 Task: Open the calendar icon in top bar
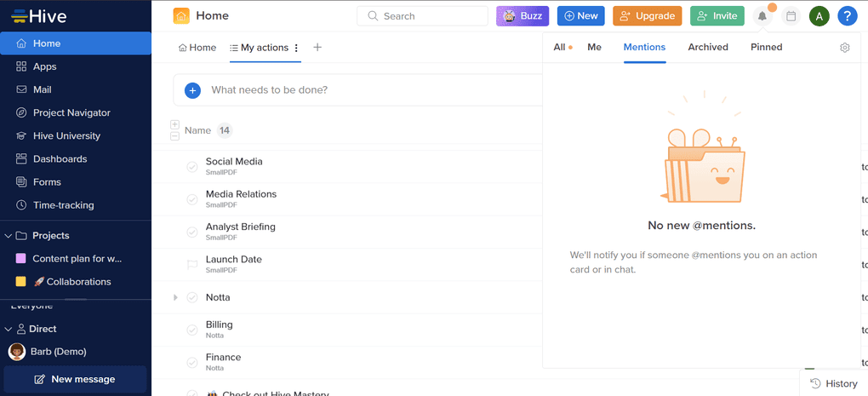(791, 16)
